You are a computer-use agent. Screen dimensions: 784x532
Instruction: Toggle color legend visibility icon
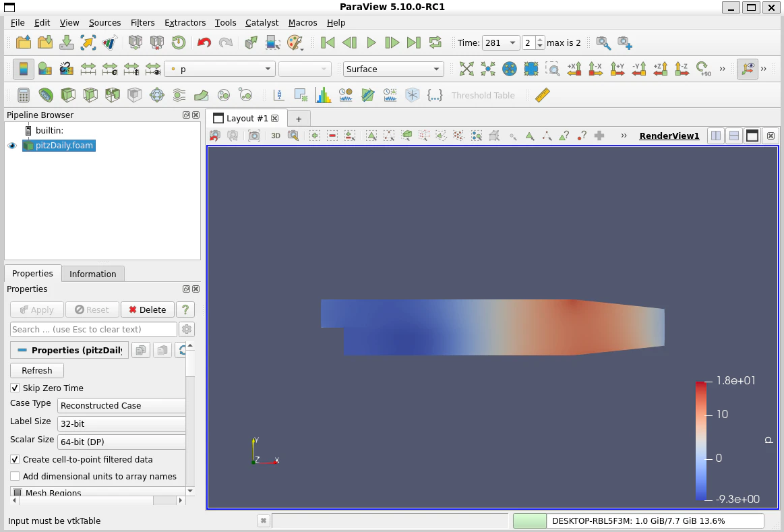point(23,69)
